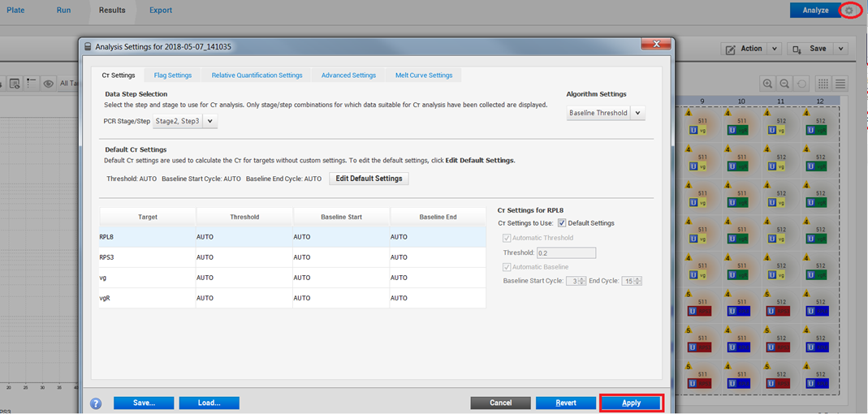This screenshot has width=868, height=414.
Task: Click Edit Default Settings button
Action: pyautogui.click(x=369, y=179)
